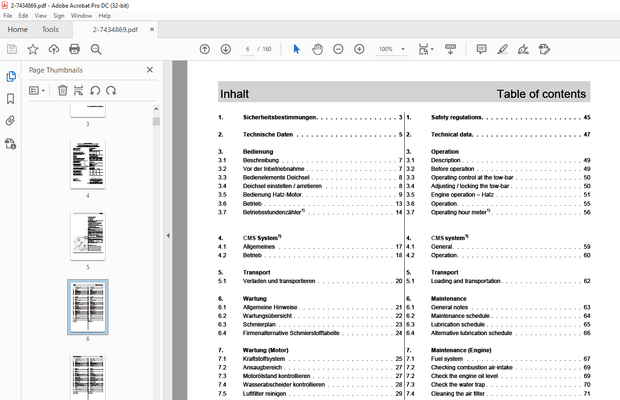
Task: Open the Bookmarks sidebar icon
Action: click(x=11, y=98)
